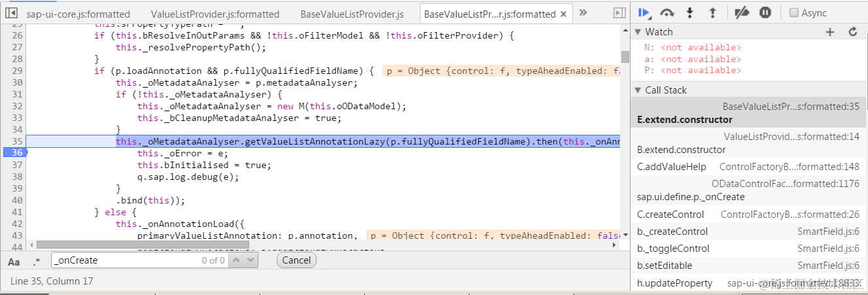This screenshot has width=868, height=295.
Task: Click the status text Line 35, Column 17
Action: pyautogui.click(x=52, y=281)
